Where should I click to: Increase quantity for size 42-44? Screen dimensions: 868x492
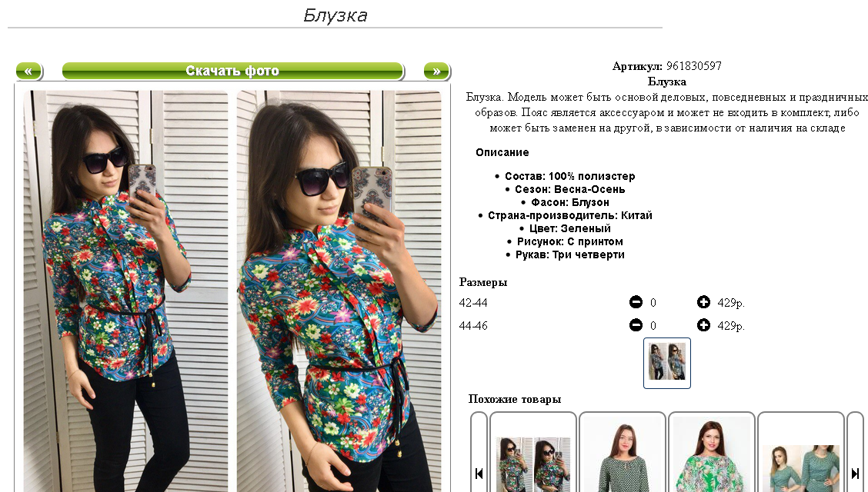[x=703, y=302]
